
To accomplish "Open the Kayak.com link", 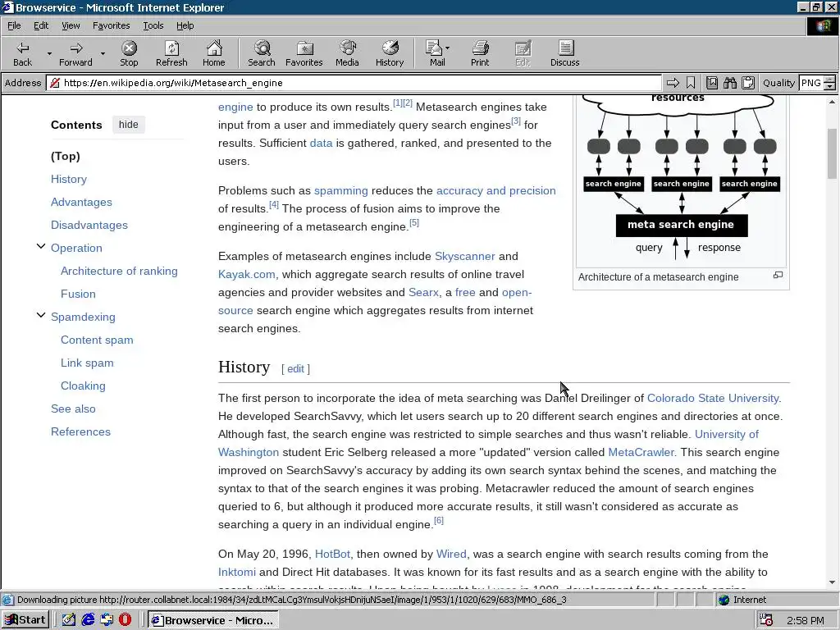I will coord(246,274).
